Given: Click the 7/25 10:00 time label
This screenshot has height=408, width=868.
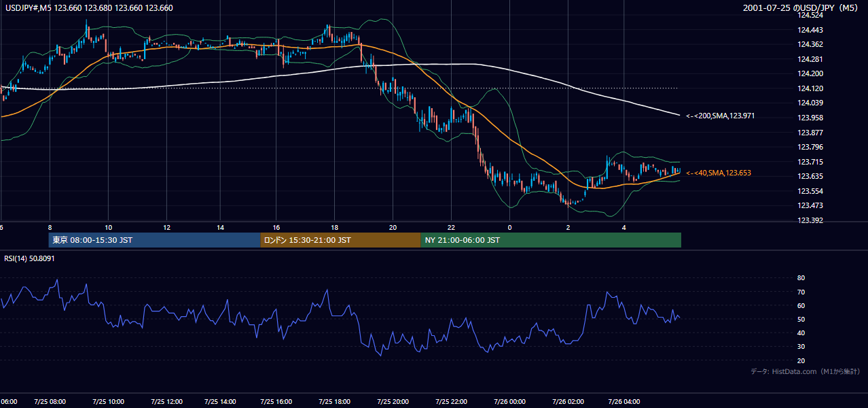Looking at the screenshot, I should pos(107,402).
